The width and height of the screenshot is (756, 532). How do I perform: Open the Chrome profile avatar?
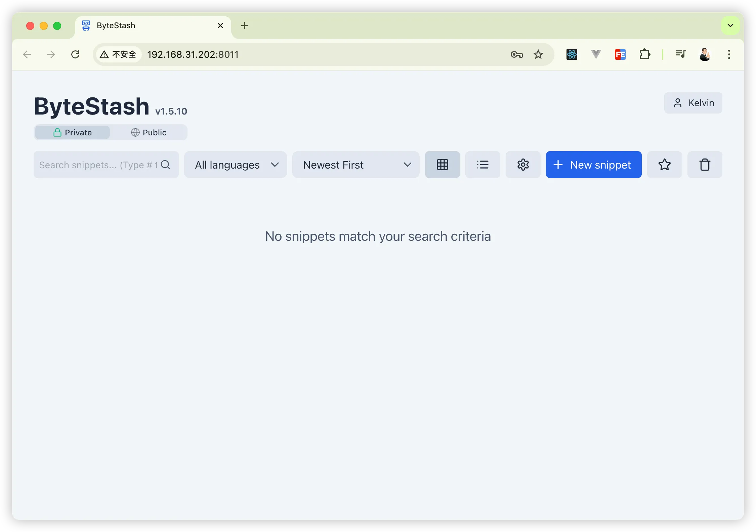click(x=705, y=54)
